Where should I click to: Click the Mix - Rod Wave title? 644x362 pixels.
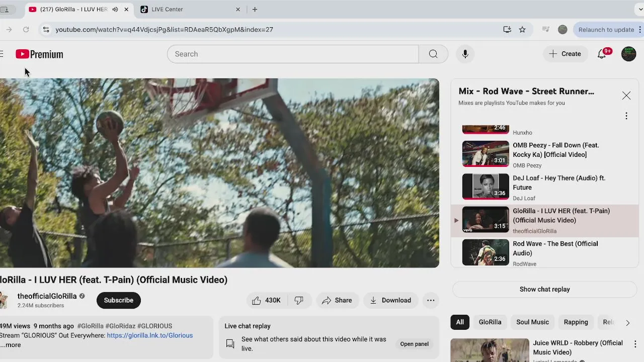(x=526, y=91)
